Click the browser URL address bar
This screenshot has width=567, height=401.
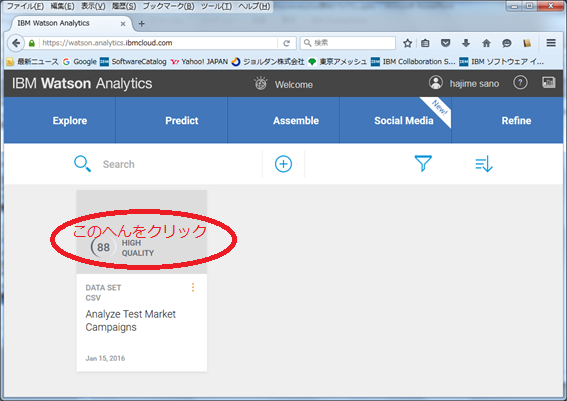[159, 43]
